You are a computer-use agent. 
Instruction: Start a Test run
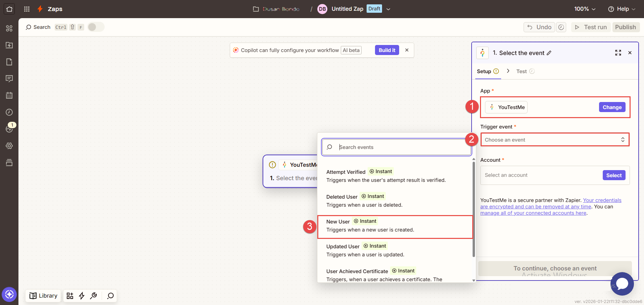point(591,27)
